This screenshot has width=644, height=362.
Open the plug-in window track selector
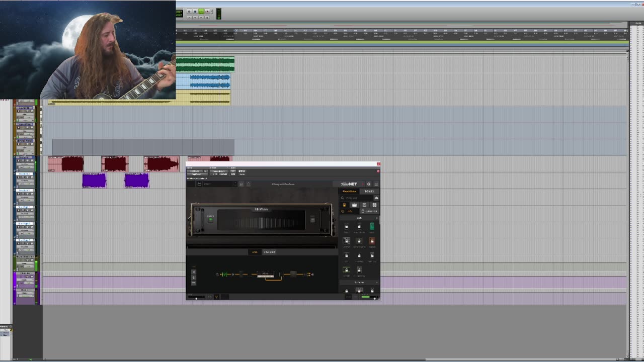[x=195, y=171]
